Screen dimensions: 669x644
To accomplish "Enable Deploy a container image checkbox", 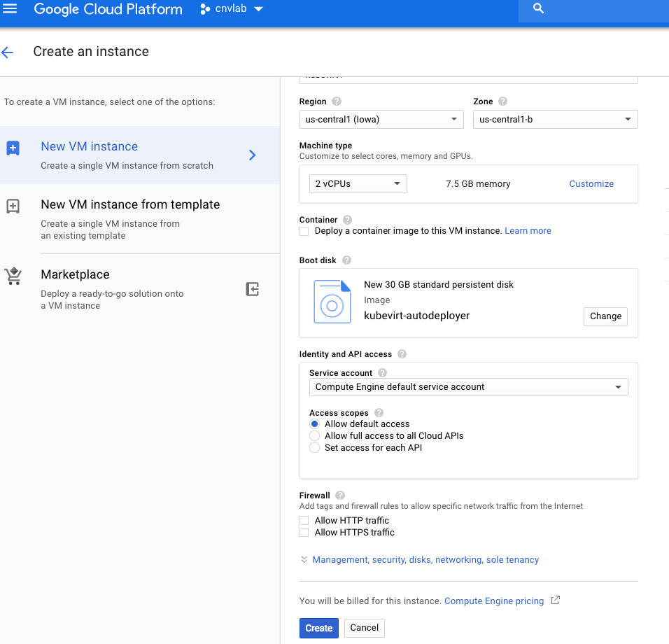I will pyautogui.click(x=304, y=231).
